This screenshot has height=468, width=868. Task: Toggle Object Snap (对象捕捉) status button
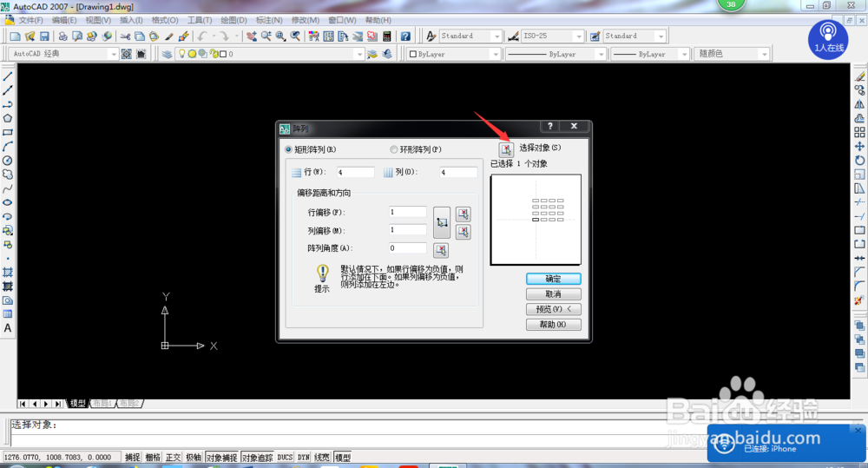[222, 458]
